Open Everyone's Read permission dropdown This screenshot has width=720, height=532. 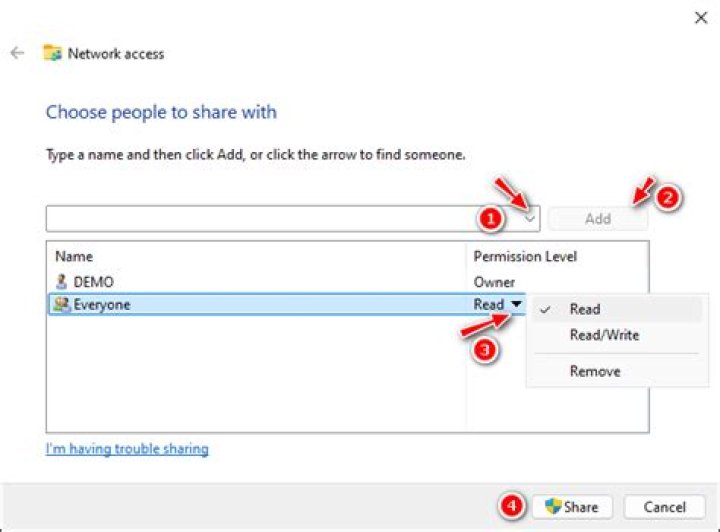516,305
